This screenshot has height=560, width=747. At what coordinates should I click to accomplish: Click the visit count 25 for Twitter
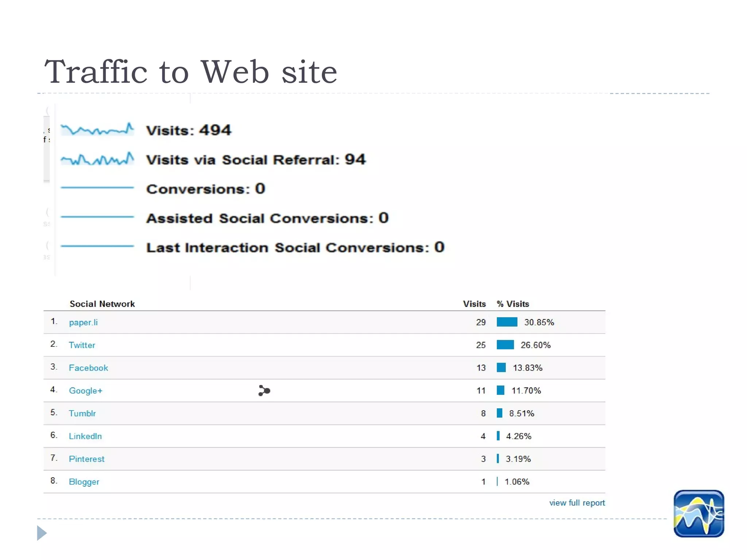(x=481, y=345)
